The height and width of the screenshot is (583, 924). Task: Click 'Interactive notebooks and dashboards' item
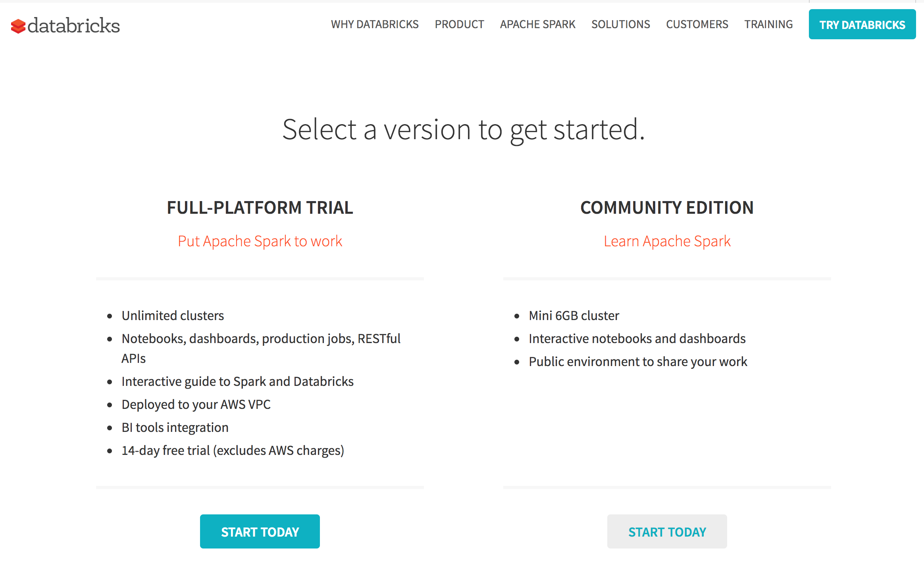637,339
